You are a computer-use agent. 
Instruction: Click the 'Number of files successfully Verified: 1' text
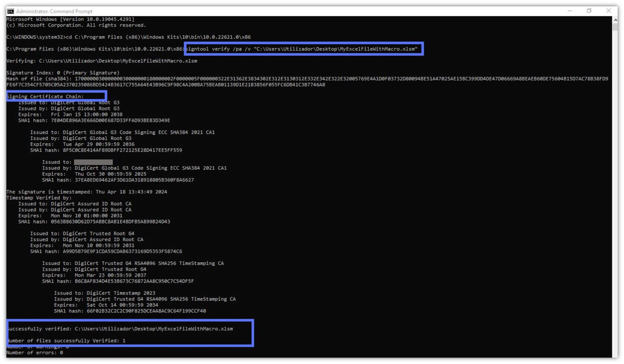coord(66,340)
